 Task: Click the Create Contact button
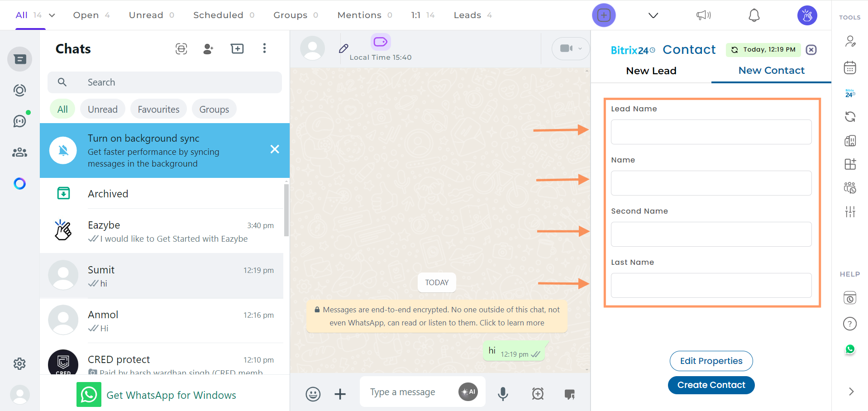711,385
